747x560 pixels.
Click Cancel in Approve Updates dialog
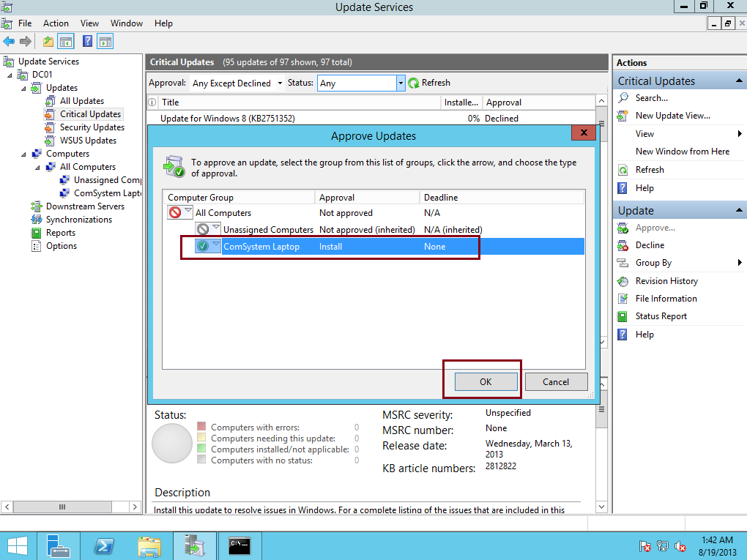[555, 382]
